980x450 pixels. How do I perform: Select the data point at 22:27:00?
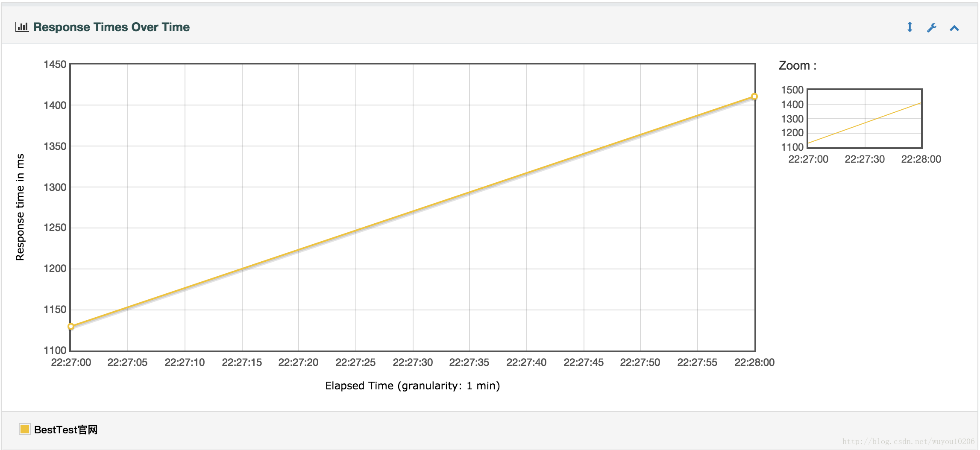(71, 327)
